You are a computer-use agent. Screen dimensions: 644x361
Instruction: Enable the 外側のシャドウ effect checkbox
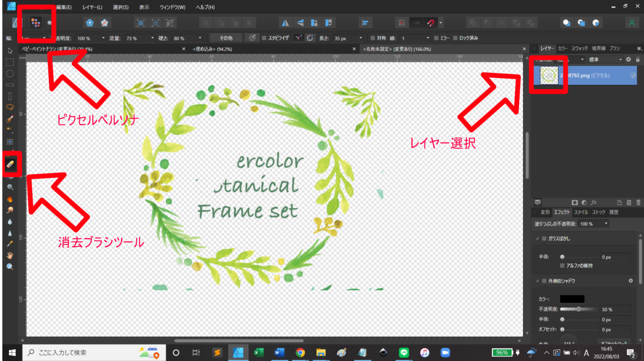[544, 281]
